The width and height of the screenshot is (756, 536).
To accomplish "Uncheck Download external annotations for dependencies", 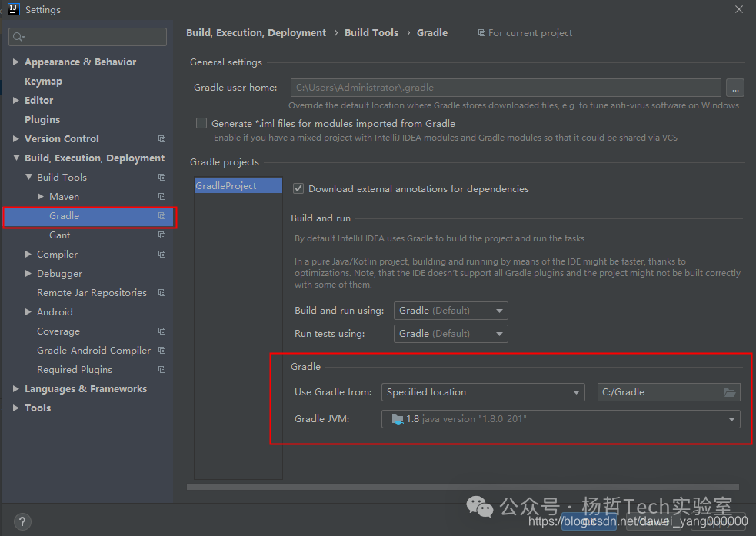I will click(298, 188).
